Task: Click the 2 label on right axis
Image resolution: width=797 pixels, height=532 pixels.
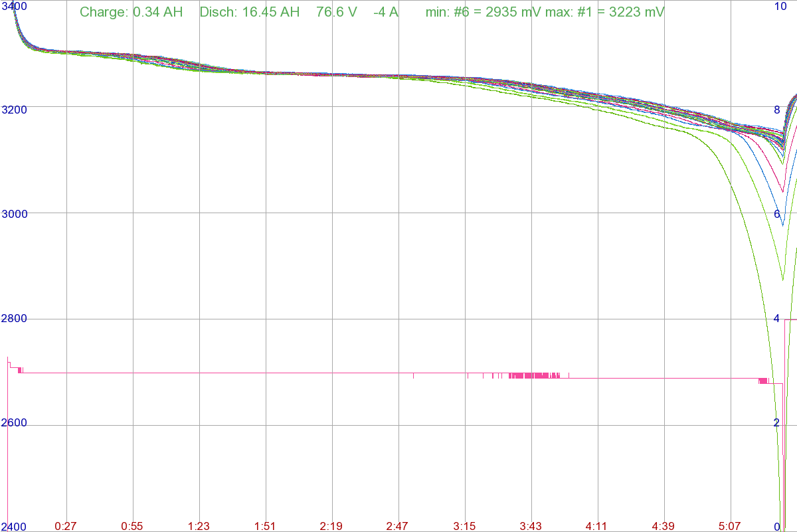Action: [776, 423]
